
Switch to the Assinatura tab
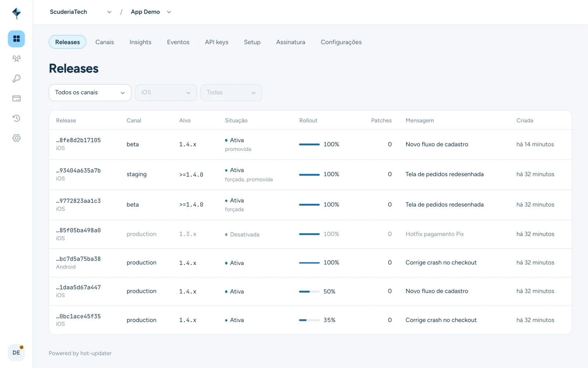tap(291, 42)
